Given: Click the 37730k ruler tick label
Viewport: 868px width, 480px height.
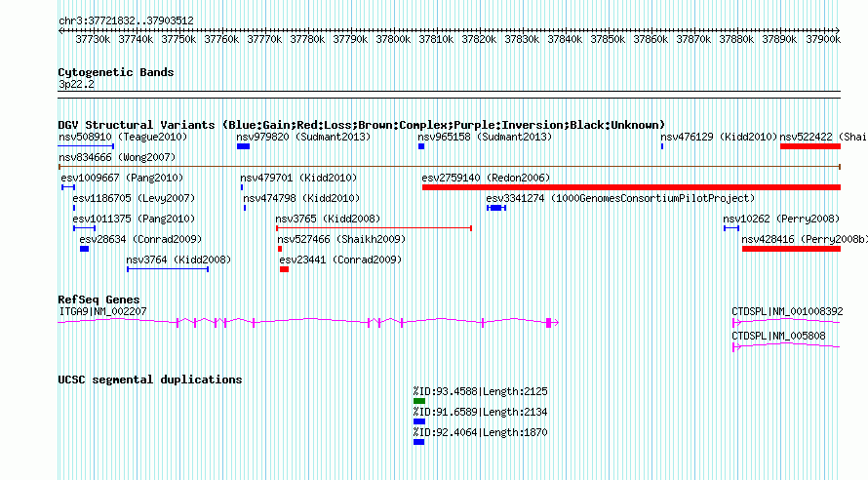Looking at the screenshot, I should pos(93,39).
